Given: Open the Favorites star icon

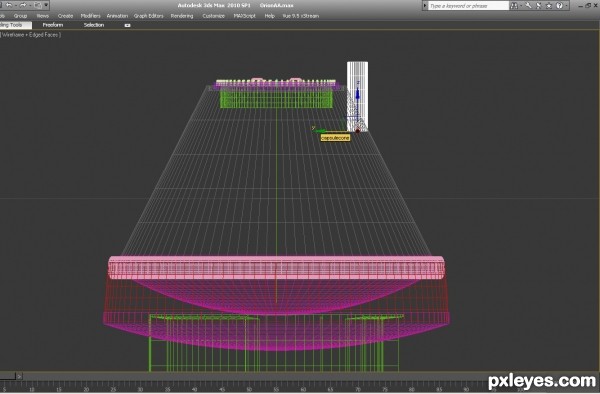Looking at the screenshot, I should [549, 6].
